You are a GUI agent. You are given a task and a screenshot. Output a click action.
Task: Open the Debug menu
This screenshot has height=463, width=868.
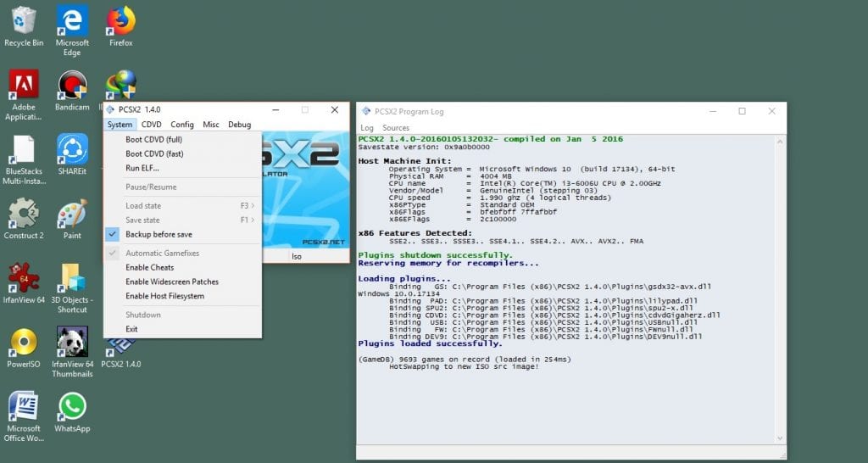click(240, 125)
